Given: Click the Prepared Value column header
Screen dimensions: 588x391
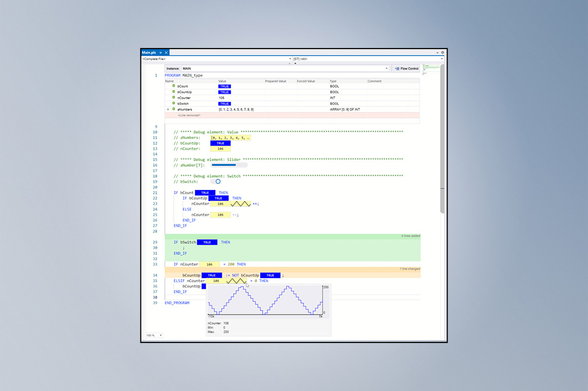Looking at the screenshot, I should 275,81.
